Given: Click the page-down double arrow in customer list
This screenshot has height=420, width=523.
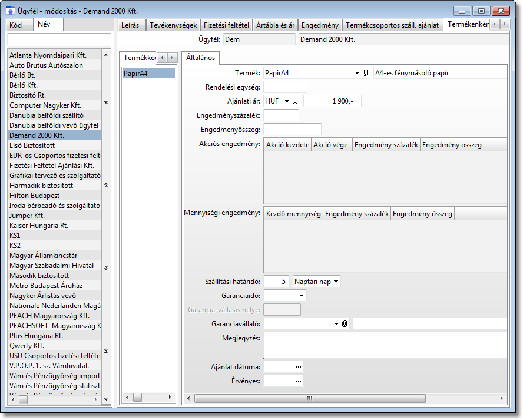Looking at the screenshot, I should (106, 267).
